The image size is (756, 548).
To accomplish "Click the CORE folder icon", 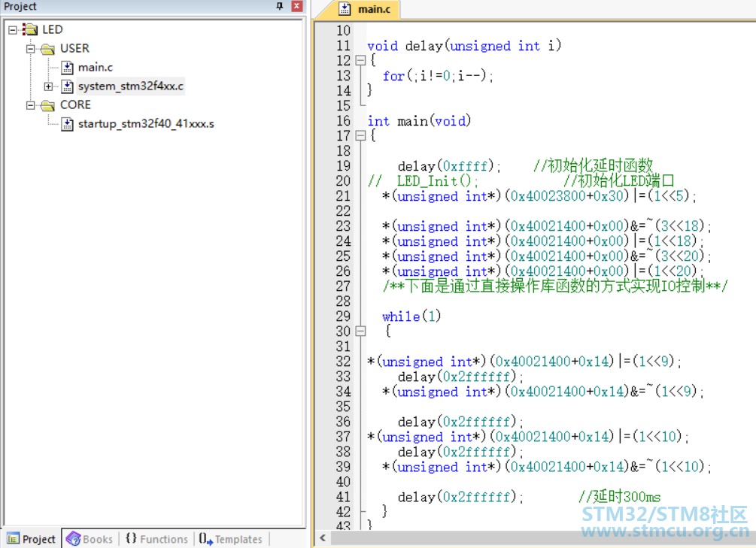I will pyautogui.click(x=47, y=105).
